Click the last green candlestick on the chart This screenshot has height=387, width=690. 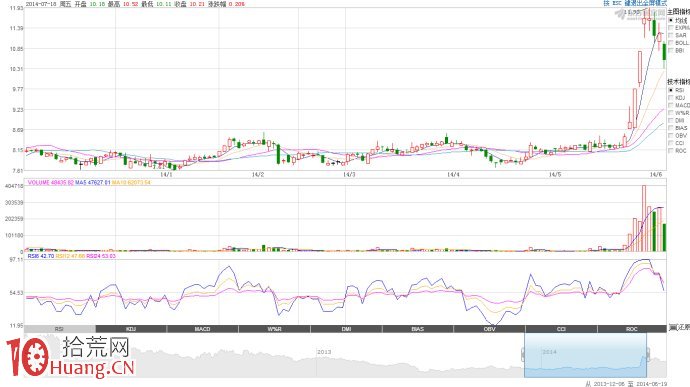point(664,52)
